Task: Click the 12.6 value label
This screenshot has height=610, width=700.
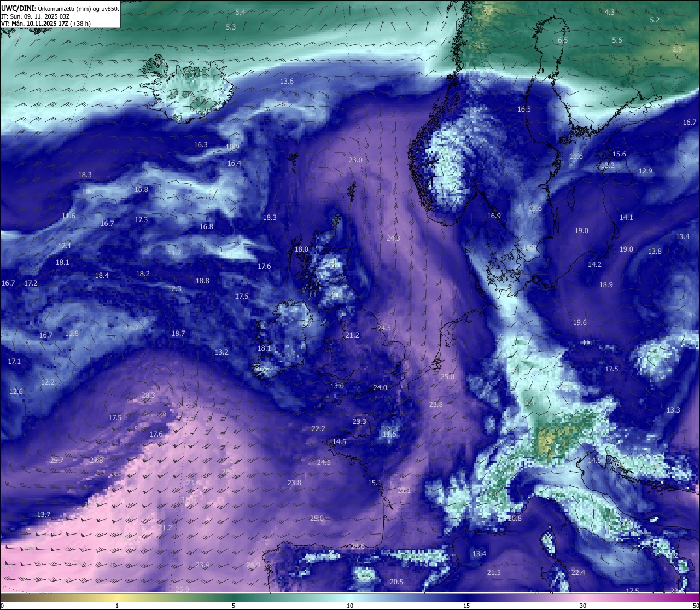Action: click(16, 391)
